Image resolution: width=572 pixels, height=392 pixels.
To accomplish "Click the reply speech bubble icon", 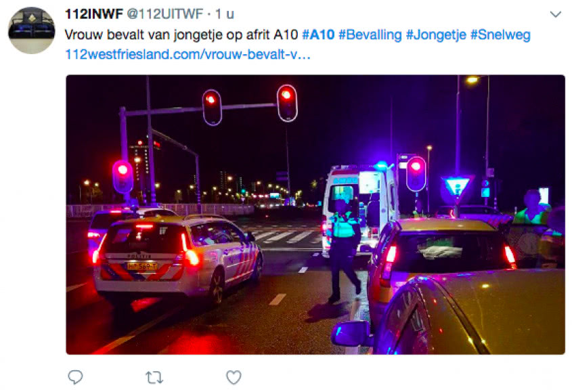I will click(x=76, y=377).
